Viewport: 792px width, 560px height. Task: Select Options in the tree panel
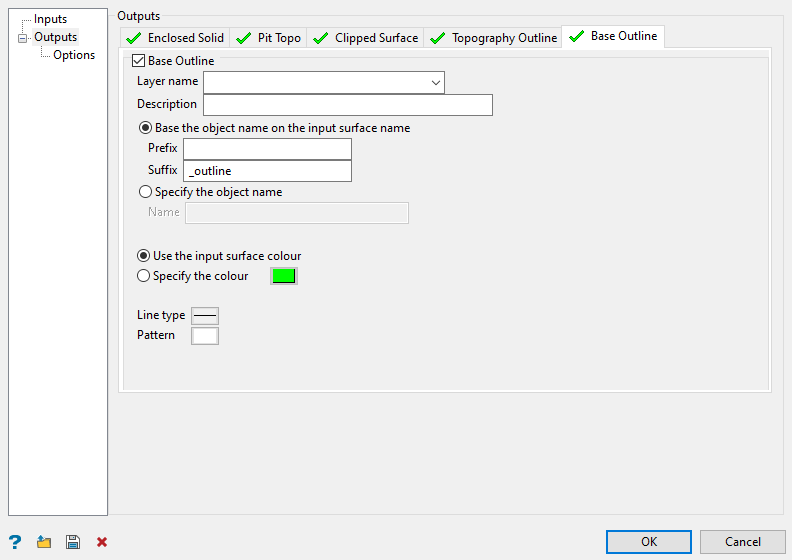coord(74,55)
